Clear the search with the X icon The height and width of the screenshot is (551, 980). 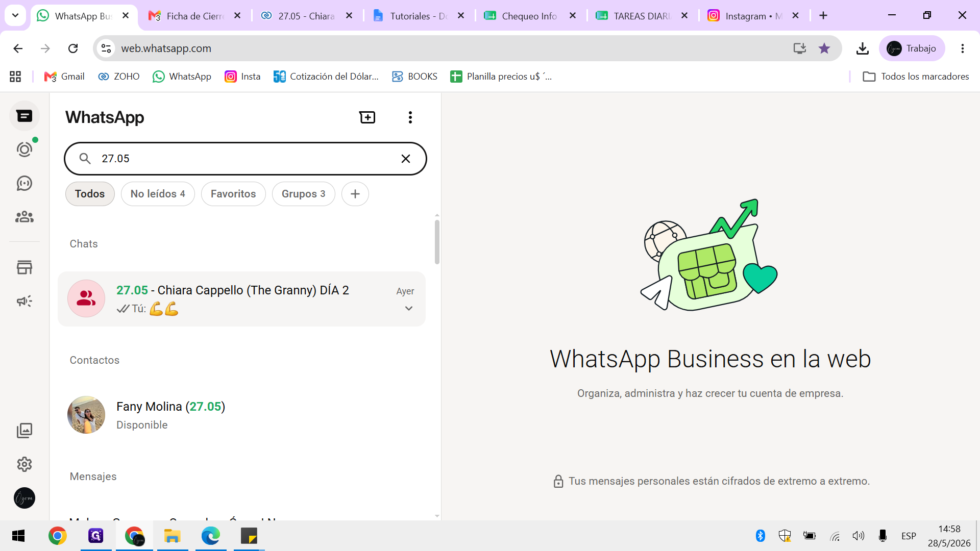[406, 159]
